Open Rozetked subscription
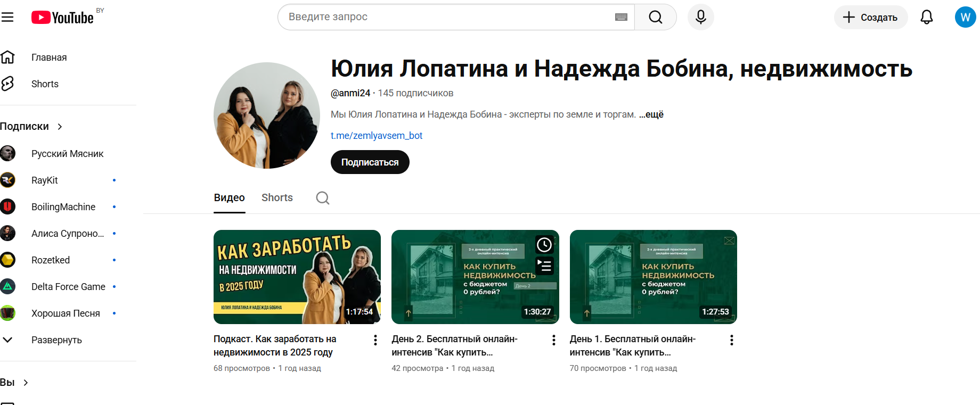 coord(51,260)
